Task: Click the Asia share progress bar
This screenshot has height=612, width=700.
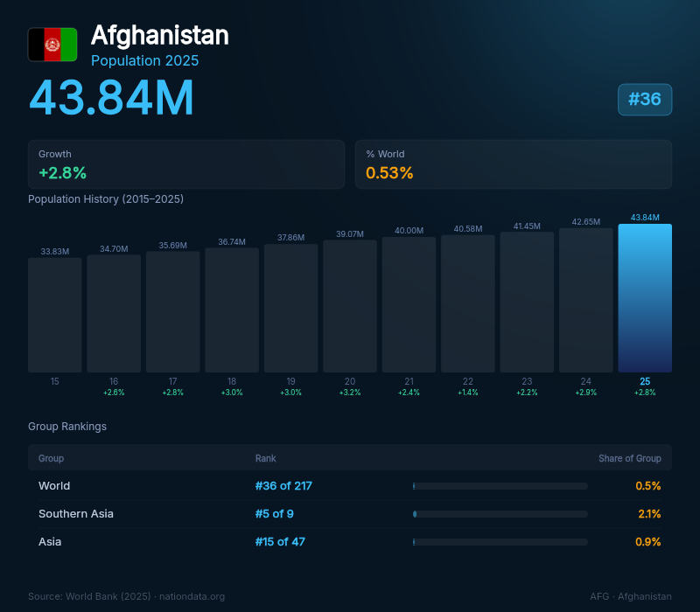Action: 500,542
